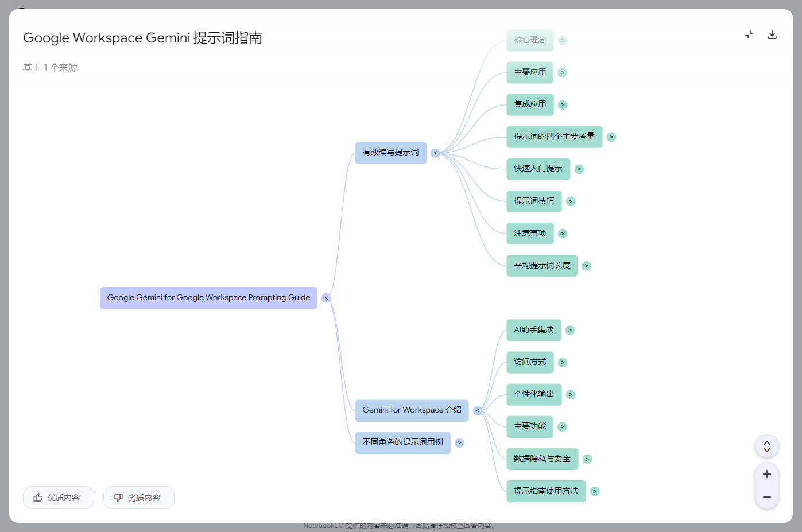Open the 快速入门提示 node
This screenshot has height=532, width=802.
538,169
